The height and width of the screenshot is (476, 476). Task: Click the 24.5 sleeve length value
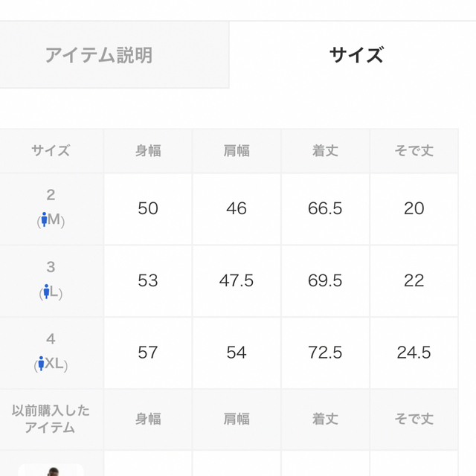(x=414, y=353)
